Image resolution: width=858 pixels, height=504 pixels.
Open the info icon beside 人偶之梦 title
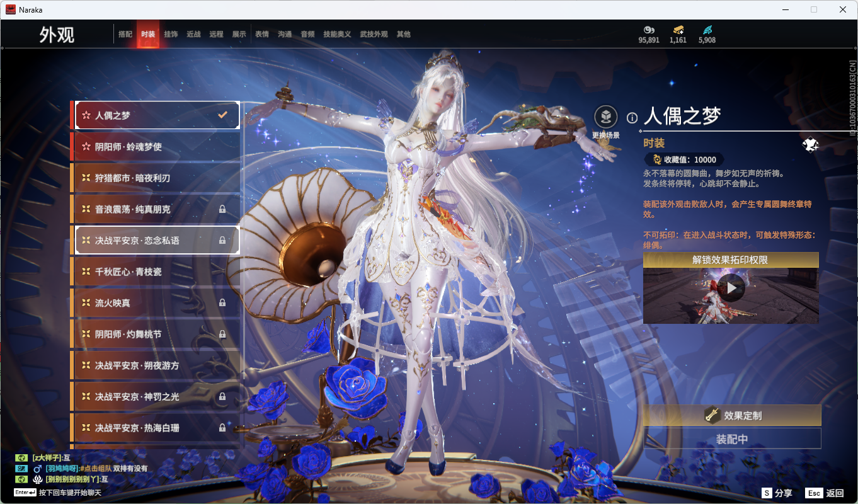point(632,118)
